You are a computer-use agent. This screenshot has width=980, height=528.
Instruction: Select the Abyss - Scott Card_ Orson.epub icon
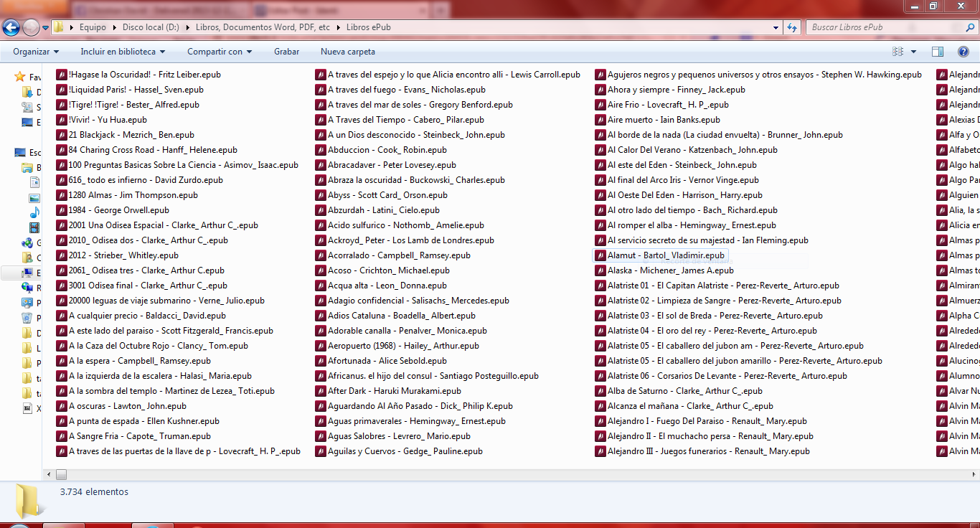click(321, 195)
